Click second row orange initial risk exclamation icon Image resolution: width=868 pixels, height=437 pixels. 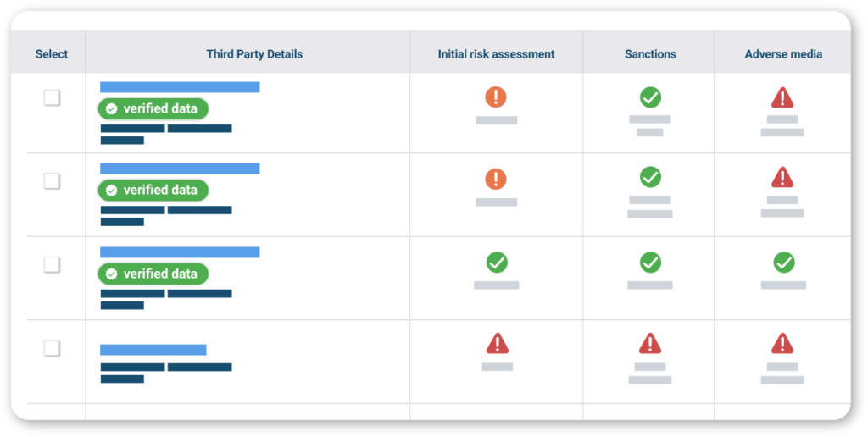pyautogui.click(x=496, y=179)
